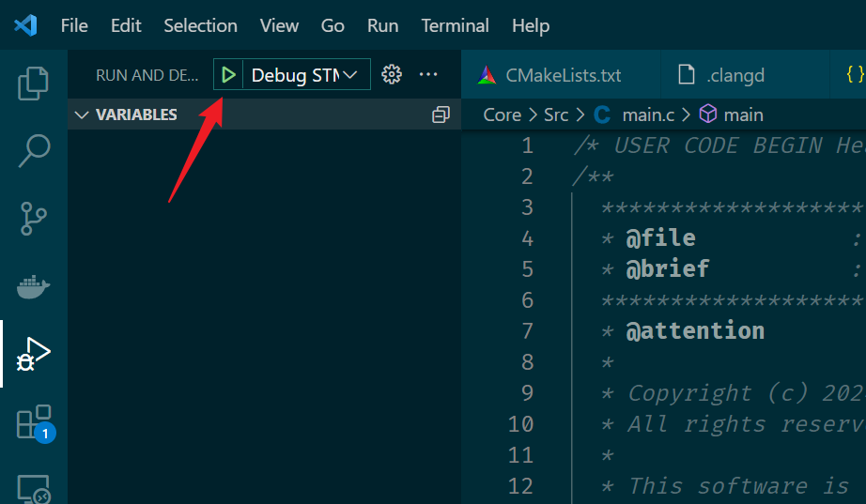Open the Search view icon
Image resolution: width=866 pixels, height=504 pixels.
[34, 150]
